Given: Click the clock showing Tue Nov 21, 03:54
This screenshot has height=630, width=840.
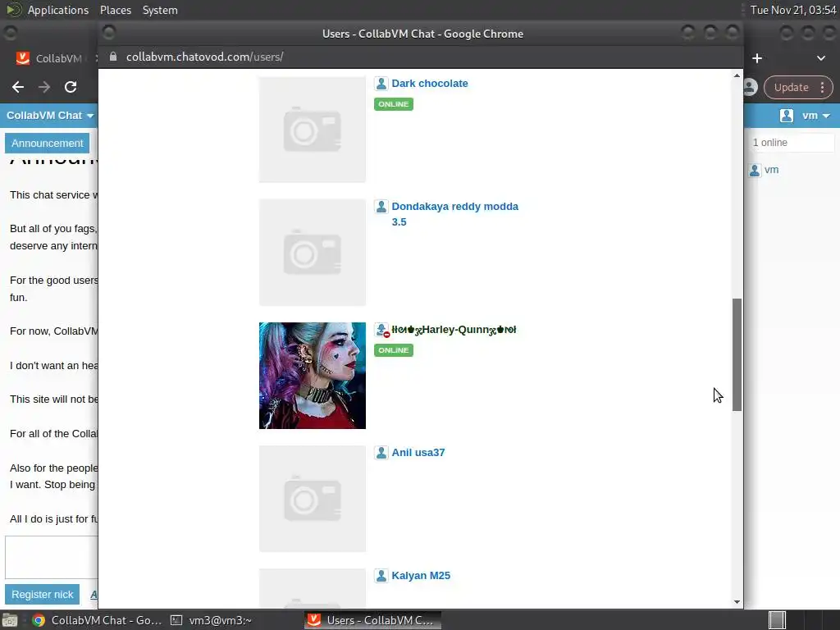Looking at the screenshot, I should 793,10.
